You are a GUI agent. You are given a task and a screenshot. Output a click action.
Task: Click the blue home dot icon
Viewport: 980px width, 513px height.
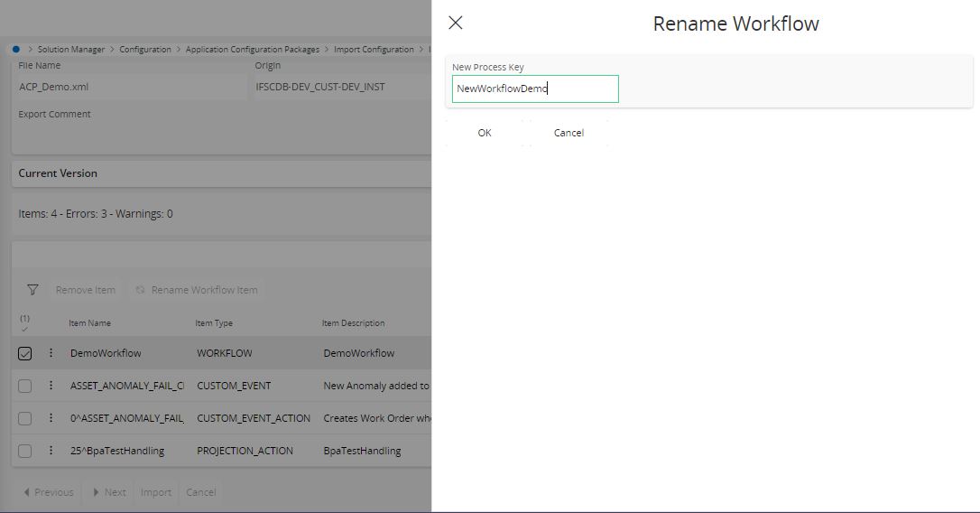pos(16,50)
